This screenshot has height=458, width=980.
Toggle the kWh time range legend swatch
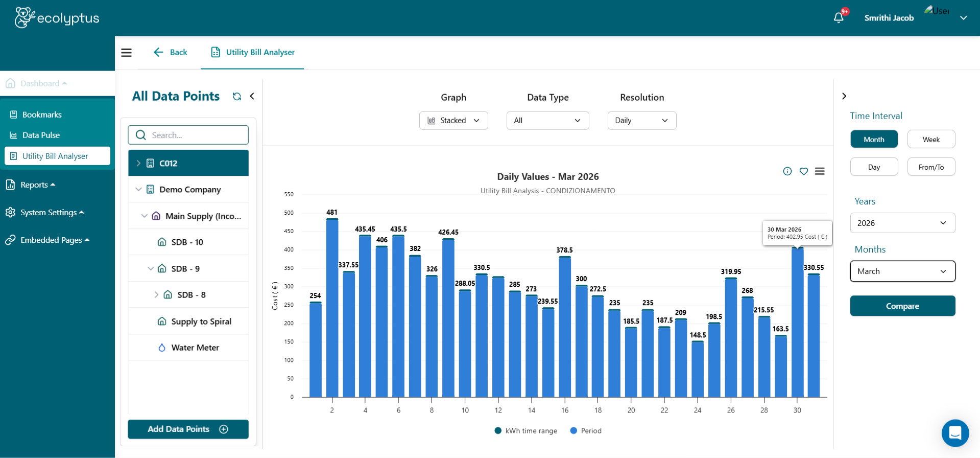pyautogui.click(x=498, y=431)
